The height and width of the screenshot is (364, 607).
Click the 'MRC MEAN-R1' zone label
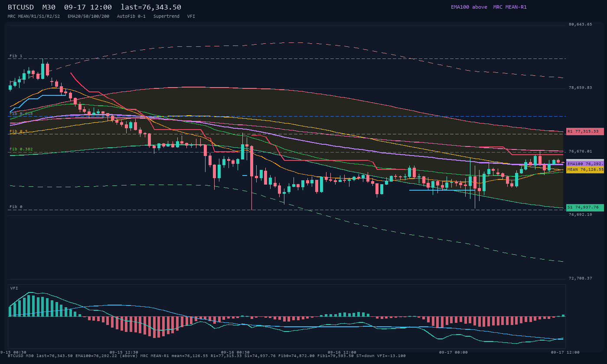pyautogui.click(x=510, y=7)
